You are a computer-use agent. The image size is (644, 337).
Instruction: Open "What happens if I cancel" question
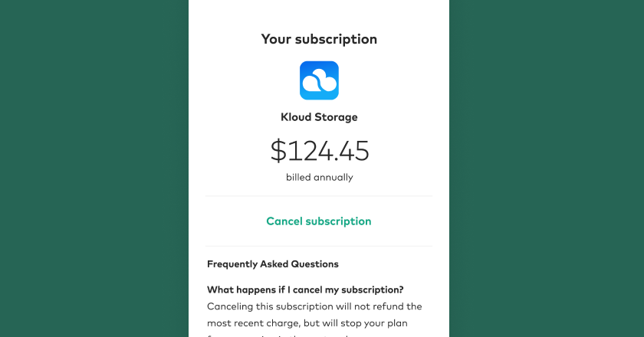305,289
